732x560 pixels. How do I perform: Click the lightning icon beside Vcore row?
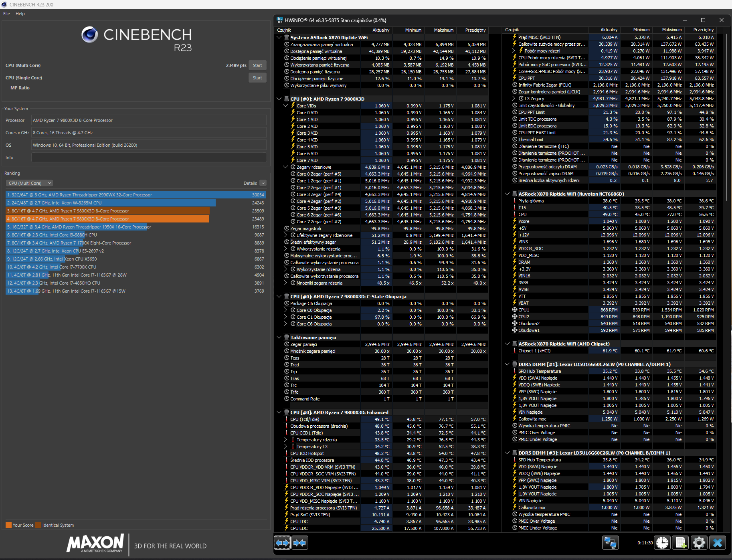point(515,221)
